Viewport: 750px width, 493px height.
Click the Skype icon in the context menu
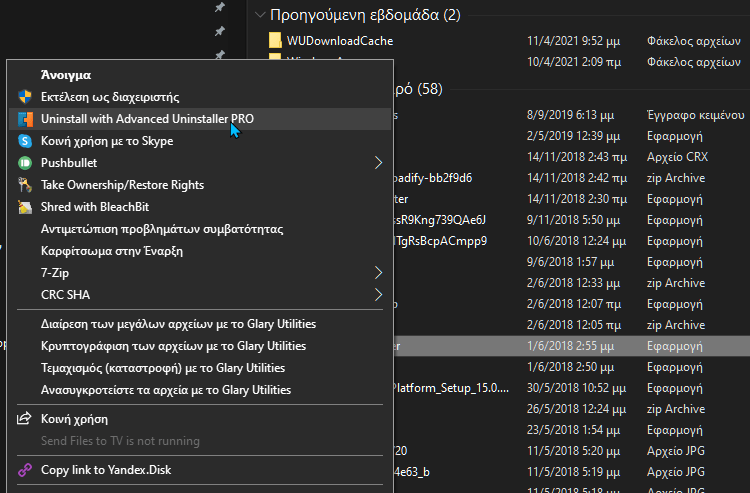(x=25, y=141)
